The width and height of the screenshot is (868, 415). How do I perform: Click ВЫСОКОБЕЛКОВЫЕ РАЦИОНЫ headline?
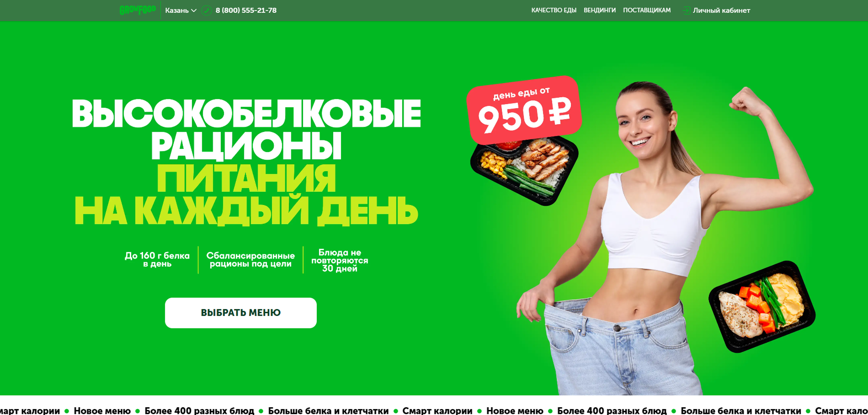[x=246, y=129]
